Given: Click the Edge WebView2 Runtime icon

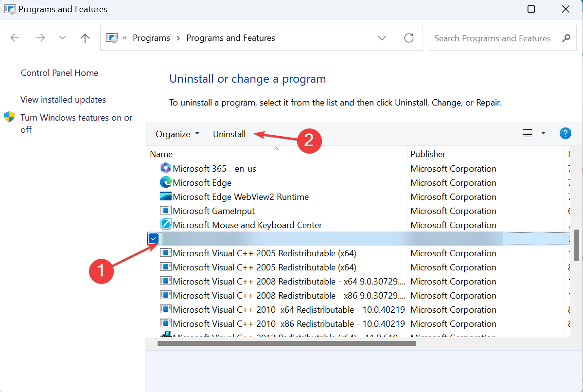Looking at the screenshot, I should [x=166, y=196].
